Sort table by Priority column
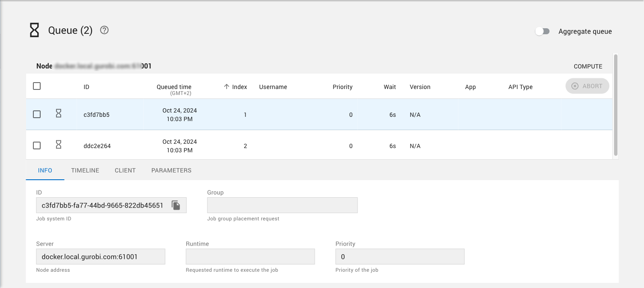The width and height of the screenshot is (644, 288). pyautogui.click(x=343, y=87)
